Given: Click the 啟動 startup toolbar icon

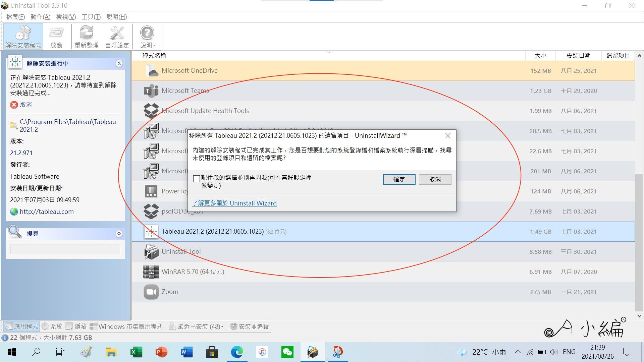Looking at the screenshot, I should click(x=56, y=36).
